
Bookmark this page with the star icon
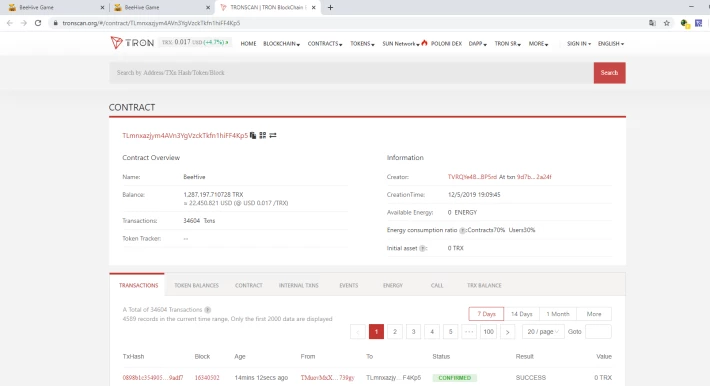[667, 23]
